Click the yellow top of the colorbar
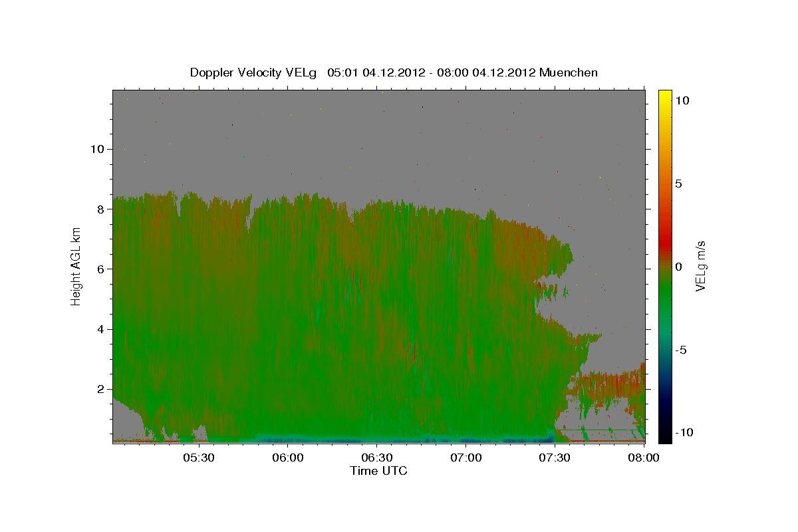798x532 pixels. pos(665,96)
